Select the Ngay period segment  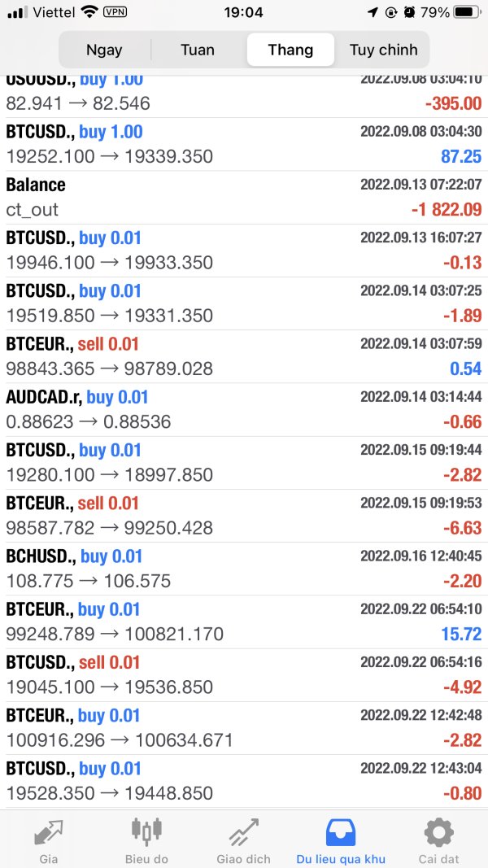[104, 50]
